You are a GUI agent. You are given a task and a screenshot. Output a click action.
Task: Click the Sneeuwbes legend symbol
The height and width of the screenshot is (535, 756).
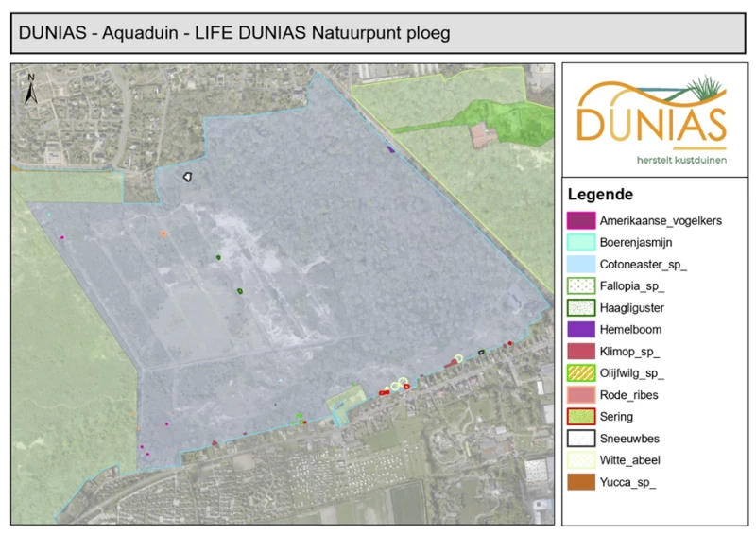[581, 438]
